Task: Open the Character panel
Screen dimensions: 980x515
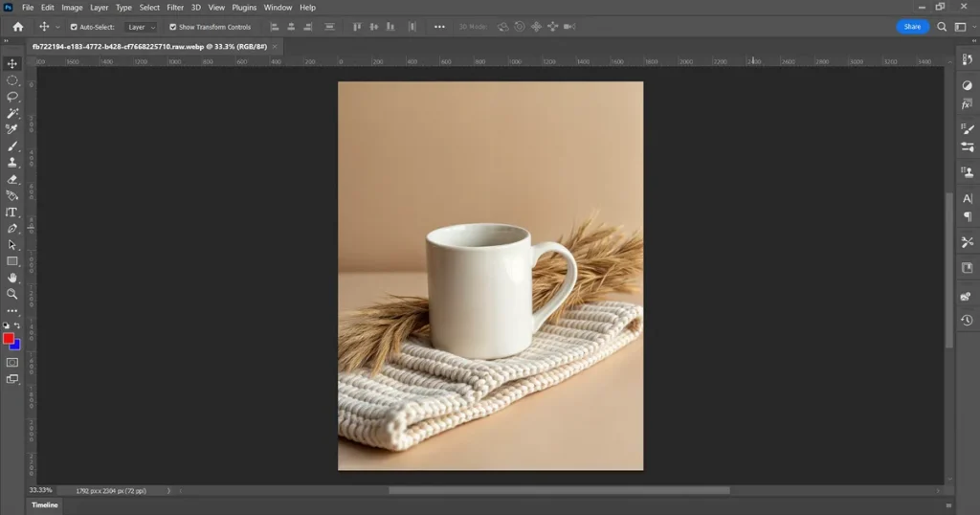Action: 967,199
